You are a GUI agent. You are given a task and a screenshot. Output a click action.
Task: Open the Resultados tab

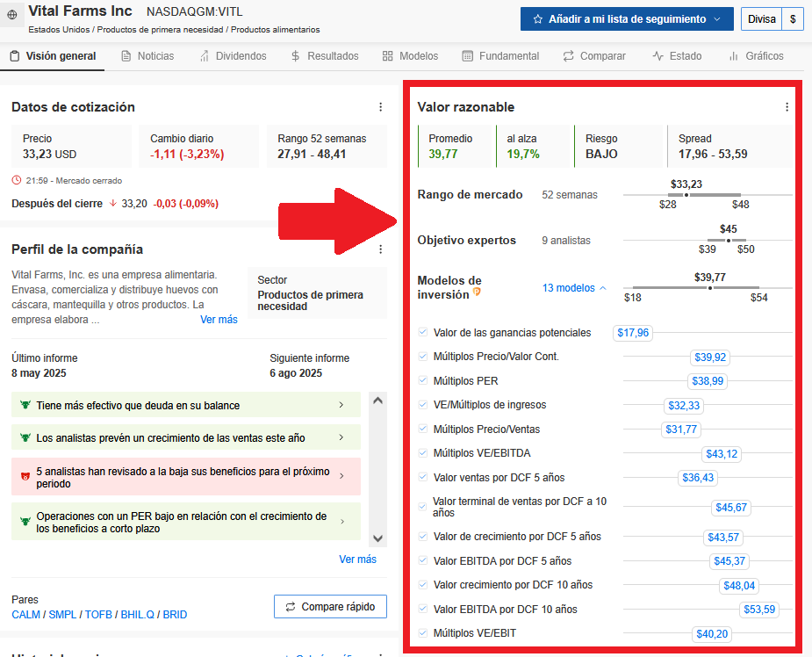point(325,56)
